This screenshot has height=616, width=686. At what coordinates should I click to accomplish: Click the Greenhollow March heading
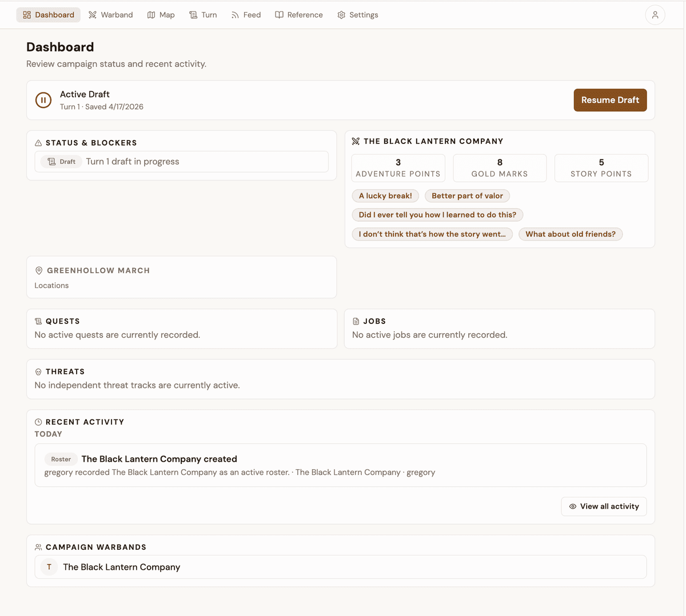[x=98, y=270]
